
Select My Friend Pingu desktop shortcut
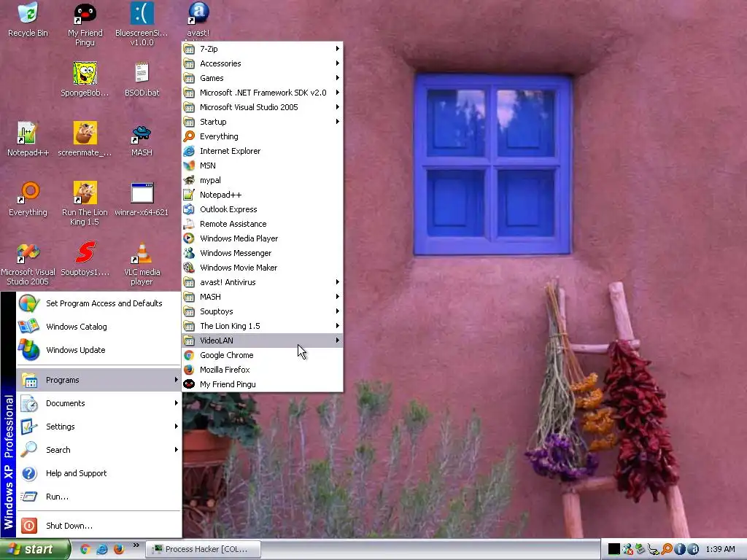click(85, 24)
